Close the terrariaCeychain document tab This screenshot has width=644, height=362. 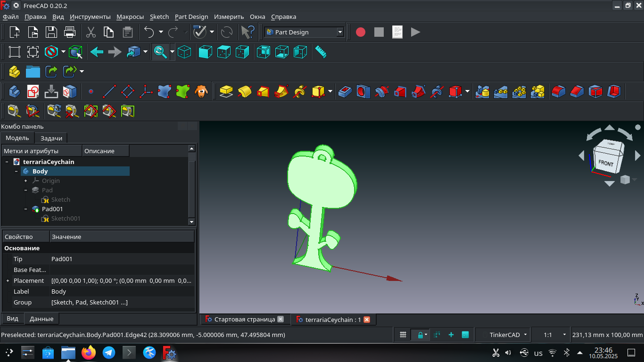click(367, 320)
